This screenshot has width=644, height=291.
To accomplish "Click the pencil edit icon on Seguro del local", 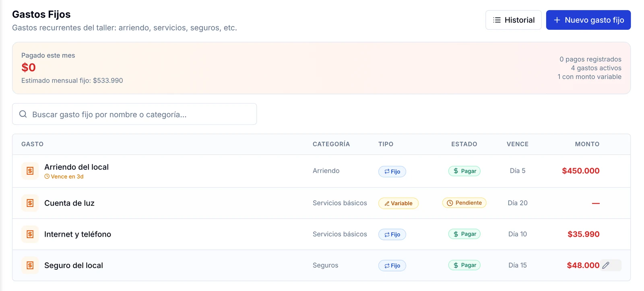I will click(606, 265).
